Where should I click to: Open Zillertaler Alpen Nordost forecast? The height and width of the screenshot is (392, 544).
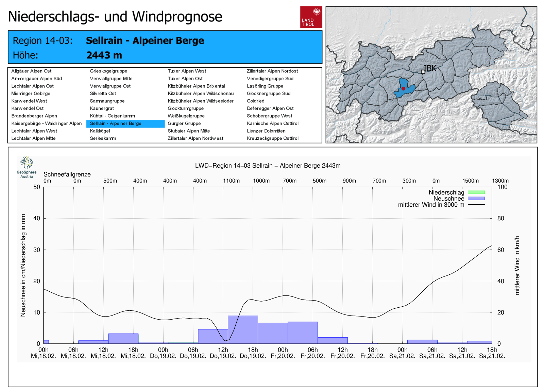pyautogui.click(x=272, y=71)
